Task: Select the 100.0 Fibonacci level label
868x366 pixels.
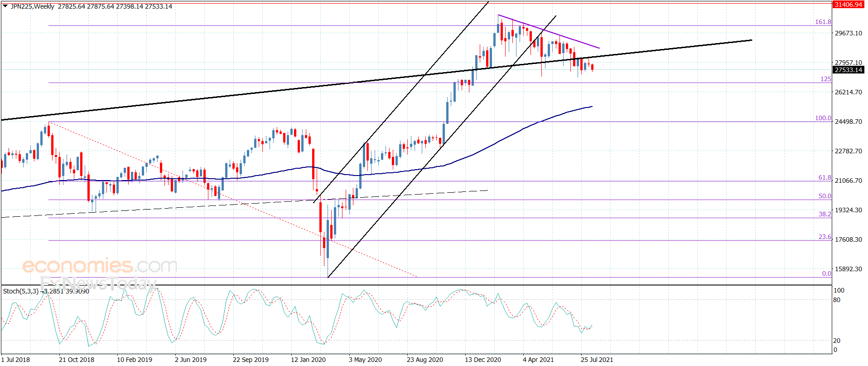Action: coord(823,118)
